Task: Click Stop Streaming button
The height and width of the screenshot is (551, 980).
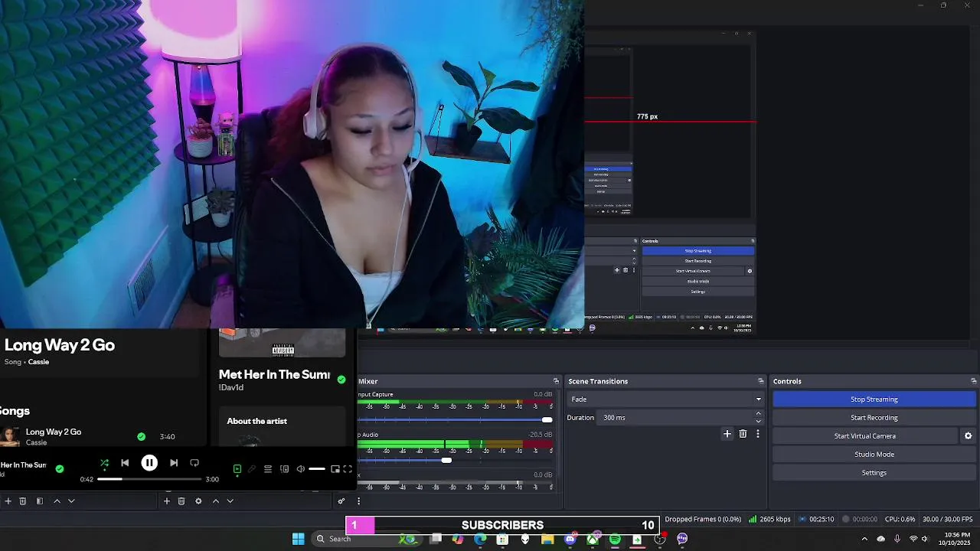Action: pyautogui.click(x=874, y=399)
